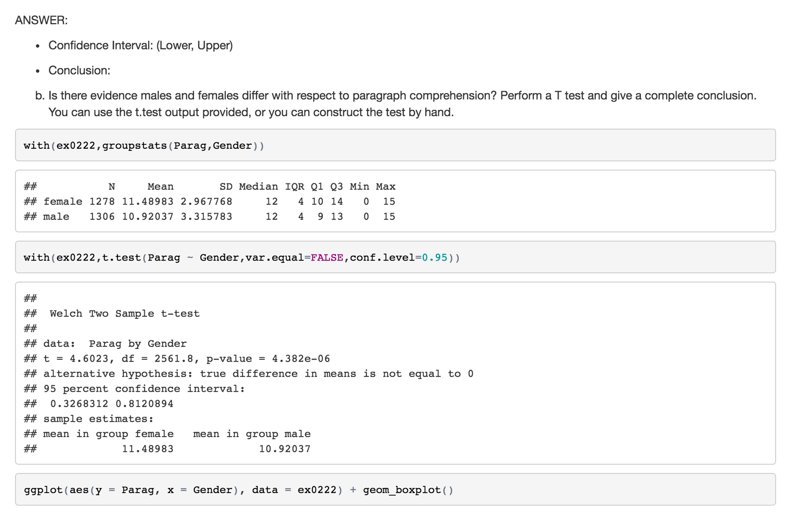The height and width of the screenshot is (529, 812).
Task: Click the Welch Two Sample t-test title
Action: click(x=124, y=314)
